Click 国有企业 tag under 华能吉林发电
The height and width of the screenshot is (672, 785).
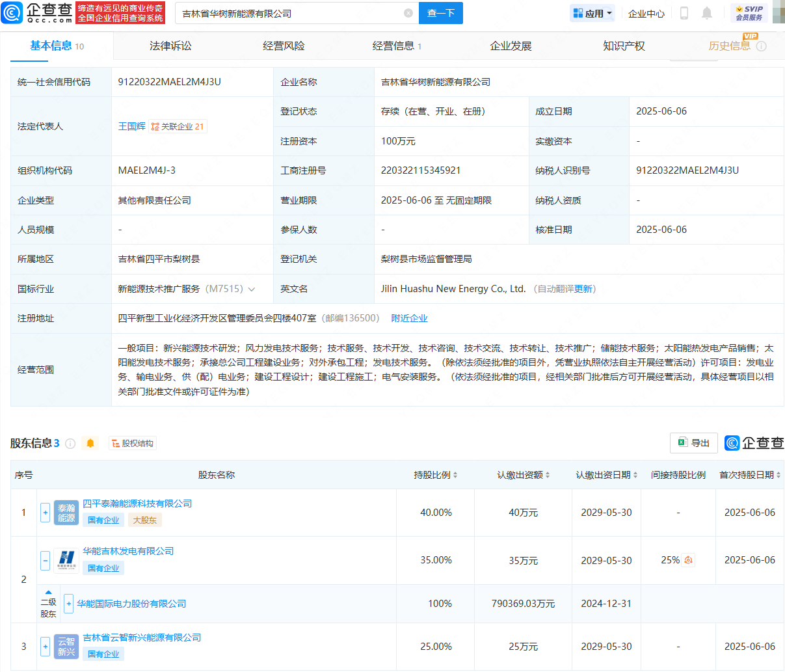coord(103,568)
